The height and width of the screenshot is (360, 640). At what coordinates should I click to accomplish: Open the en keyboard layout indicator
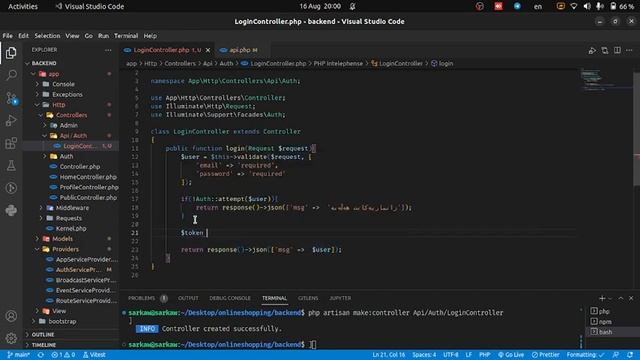[538, 7]
